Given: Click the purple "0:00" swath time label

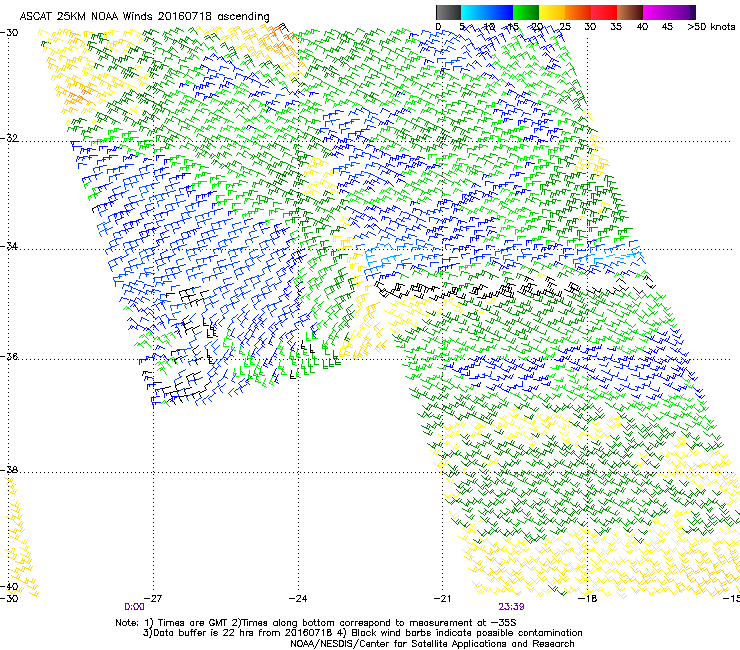Looking at the screenshot, I should pos(135,607).
